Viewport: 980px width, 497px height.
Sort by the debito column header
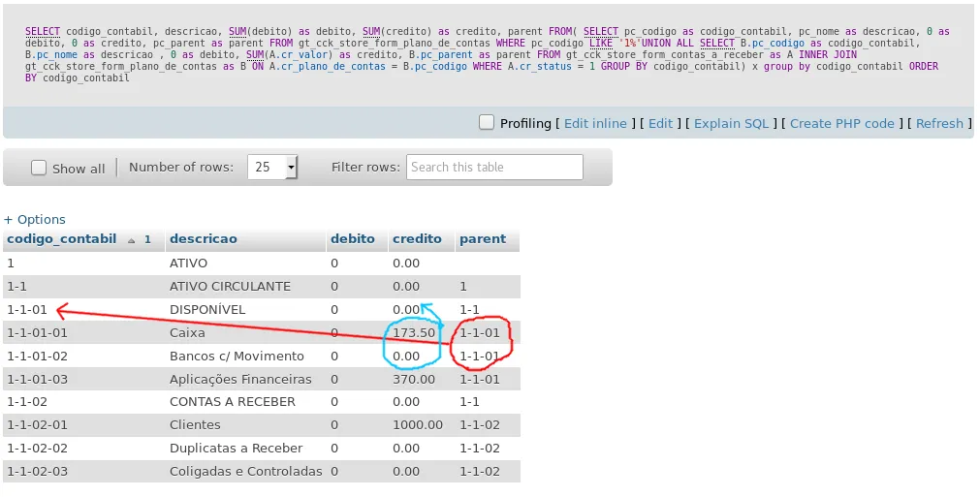(352, 239)
